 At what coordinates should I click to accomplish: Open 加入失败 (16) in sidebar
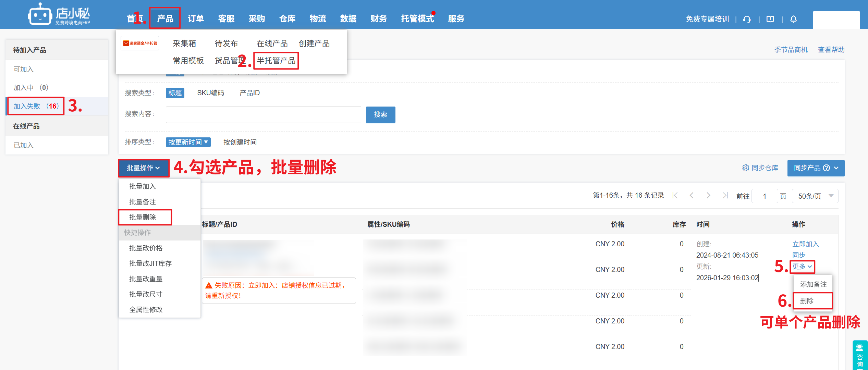36,106
